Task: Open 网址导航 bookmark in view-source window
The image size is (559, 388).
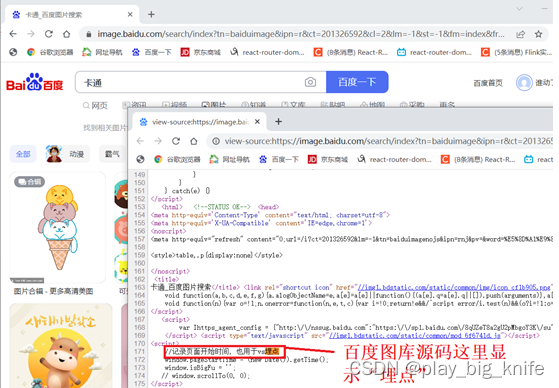Action: [230, 159]
